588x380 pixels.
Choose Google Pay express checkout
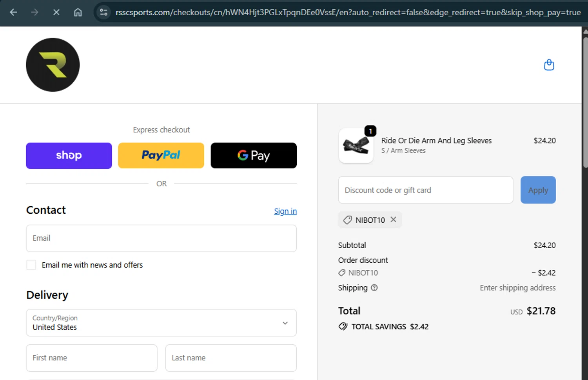(254, 155)
